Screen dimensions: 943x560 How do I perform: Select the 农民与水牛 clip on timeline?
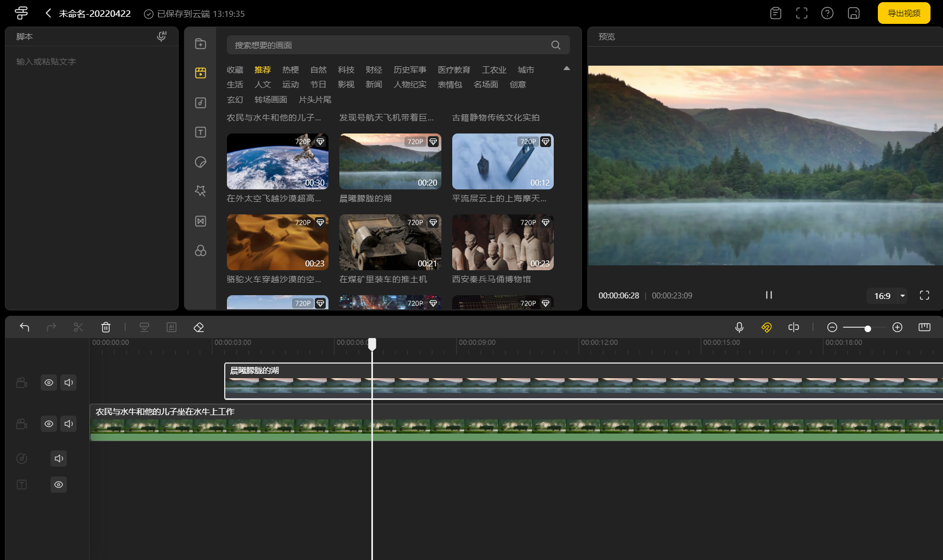(516, 423)
